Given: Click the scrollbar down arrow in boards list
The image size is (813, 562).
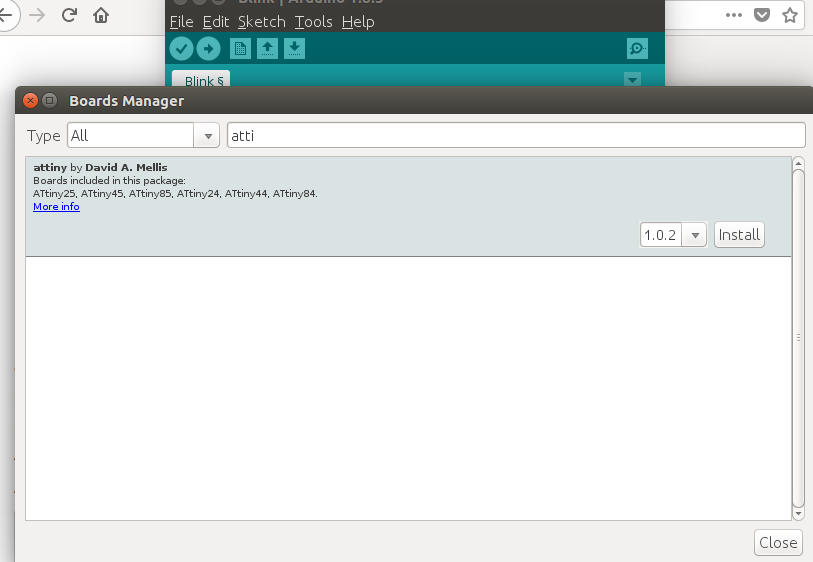Looking at the screenshot, I should pyautogui.click(x=798, y=514).
